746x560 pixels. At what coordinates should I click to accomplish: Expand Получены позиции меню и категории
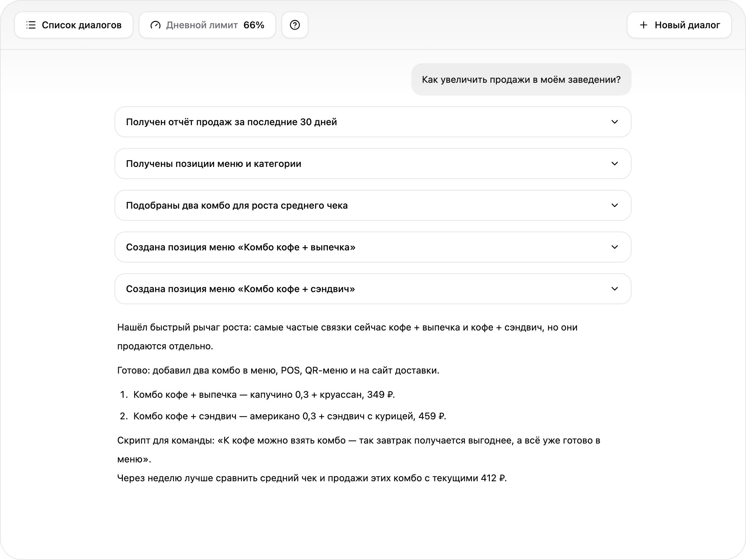coord(373,164)
